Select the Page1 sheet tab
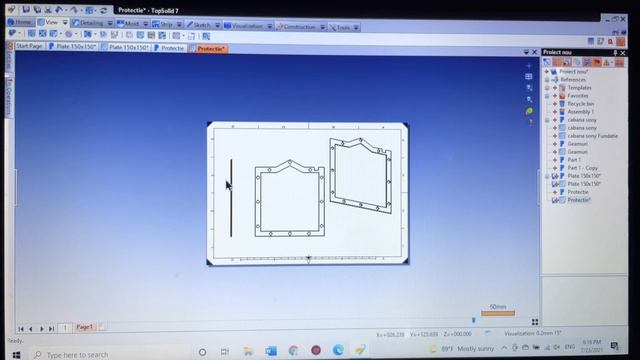Screen dimensions: 640x360 coord(84,327)
